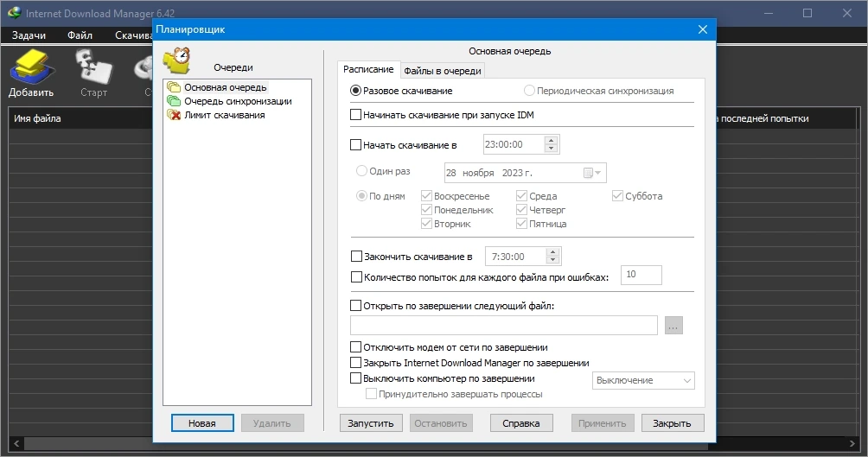Toggle the Понедельник day checkbox
The image size is (868, 457).
pyautogui.click(x=426, y=210)
